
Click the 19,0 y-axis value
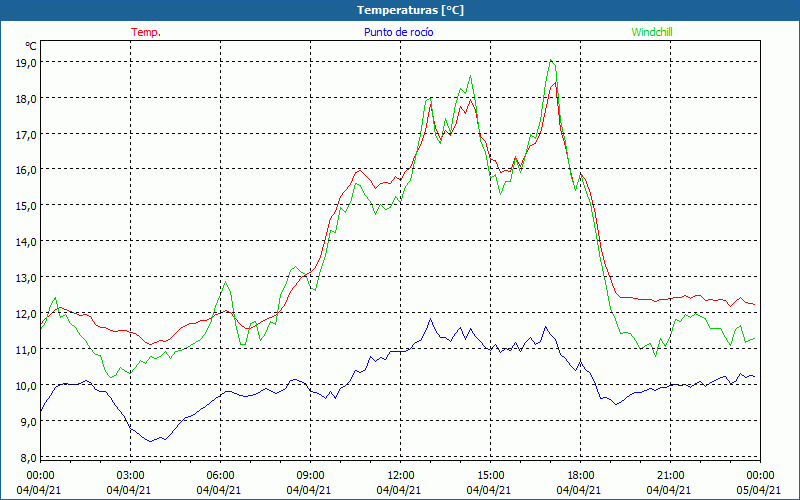pos(26,63)
